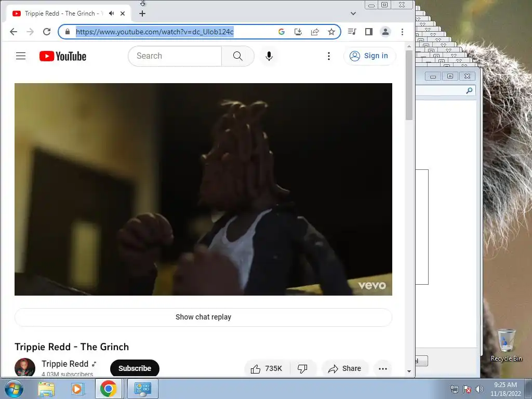Focus the YouTube Search box
The image size is (532, 399).
tap(175, 56)
